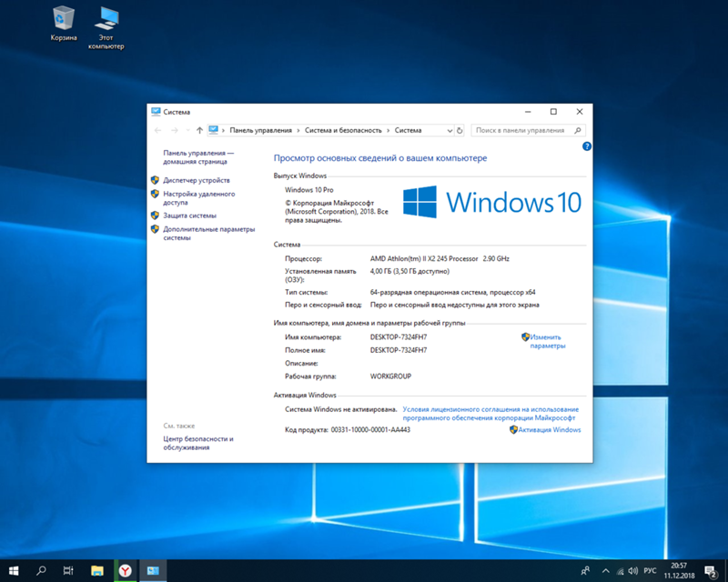Click the computer icon in the address bar
This screenshot has height=582, width=728.
click(x=214, y=130)
